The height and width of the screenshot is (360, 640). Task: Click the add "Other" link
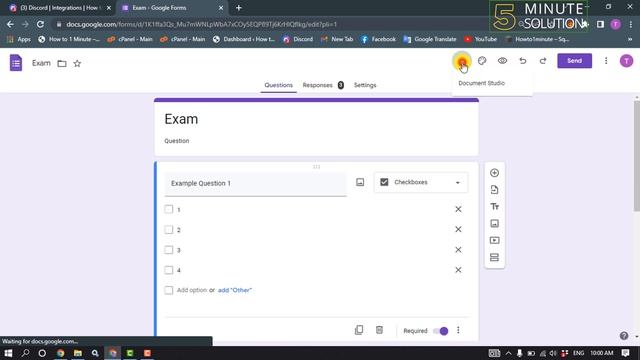[x=235, y=290]
